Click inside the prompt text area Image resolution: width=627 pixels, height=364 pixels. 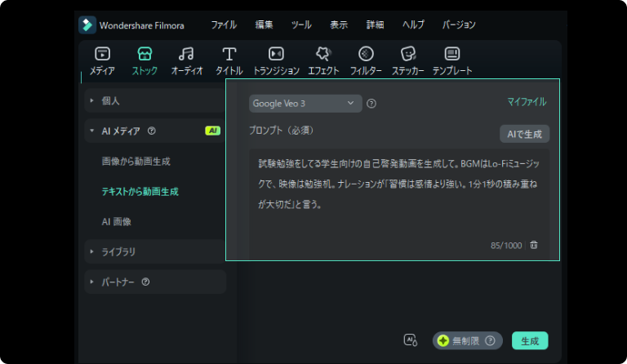click(399, 204)
